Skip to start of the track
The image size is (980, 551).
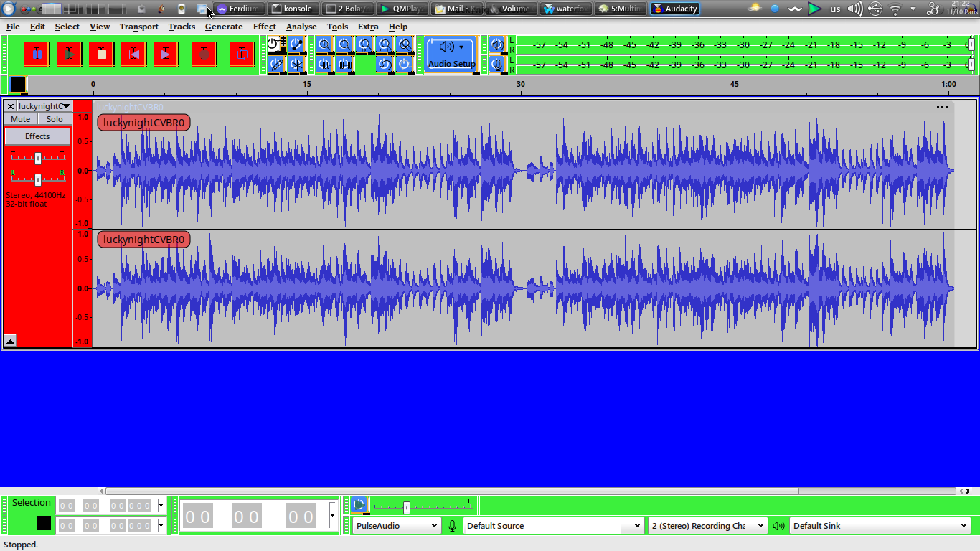133,54
